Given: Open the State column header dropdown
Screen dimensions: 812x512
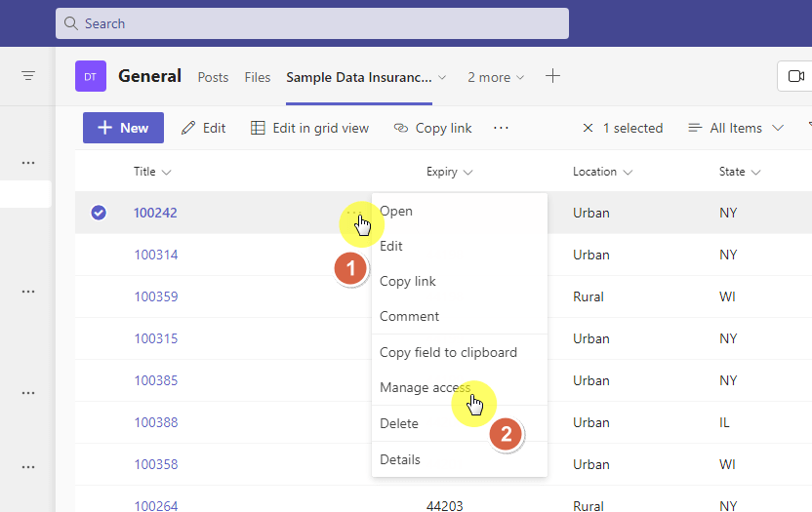Looking at the screenshot, I should tap(740, 172).
